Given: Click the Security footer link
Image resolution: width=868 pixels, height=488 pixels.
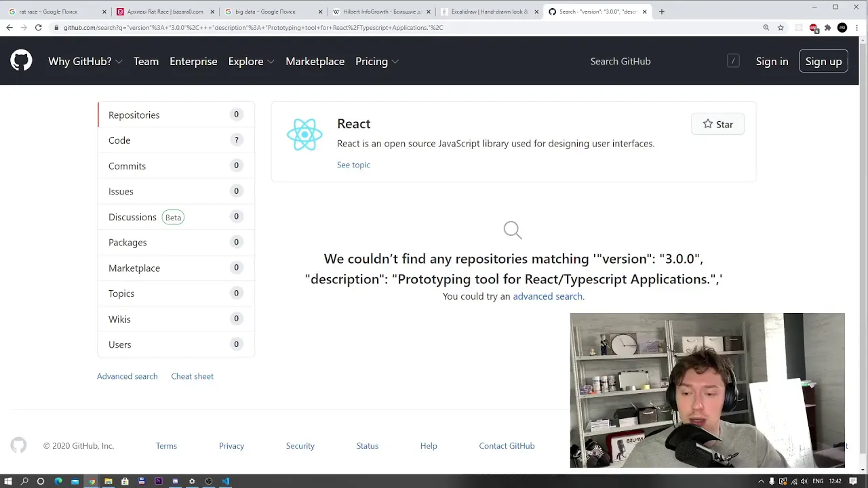Looking at the screenshot, I should tap(300, 446).
